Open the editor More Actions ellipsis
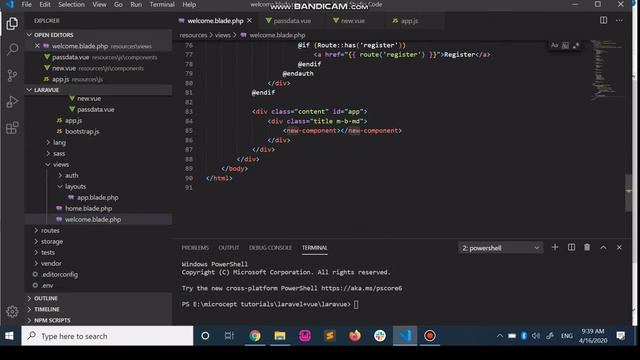Image resolution: width=640 pixels, height=360 pixels. 619,20
